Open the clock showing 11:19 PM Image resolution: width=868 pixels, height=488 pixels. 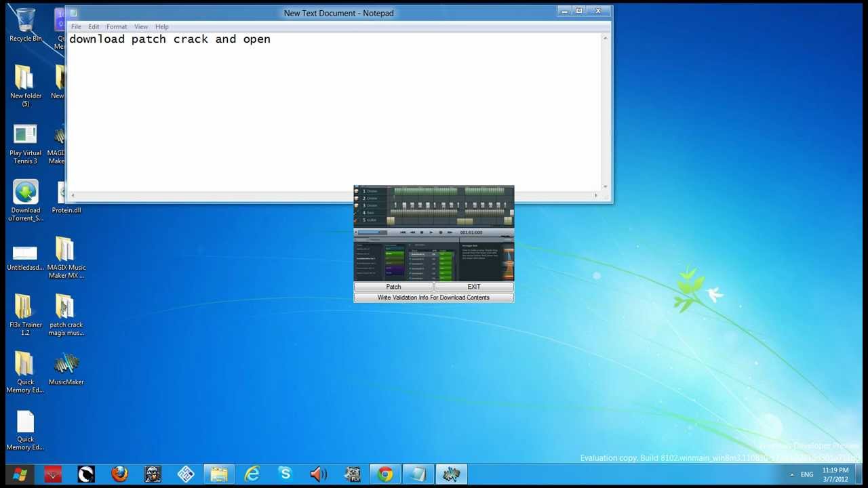coord(835,474)
